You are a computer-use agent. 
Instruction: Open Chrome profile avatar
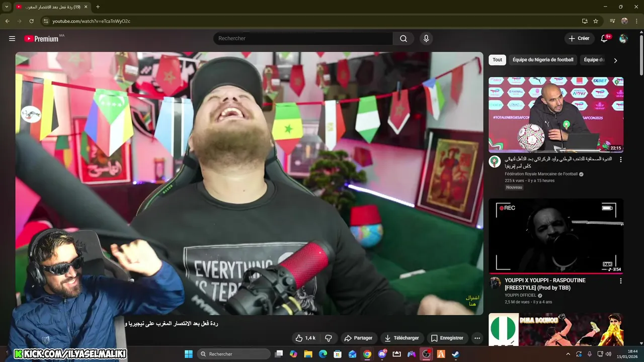click(x=624, y=21)
